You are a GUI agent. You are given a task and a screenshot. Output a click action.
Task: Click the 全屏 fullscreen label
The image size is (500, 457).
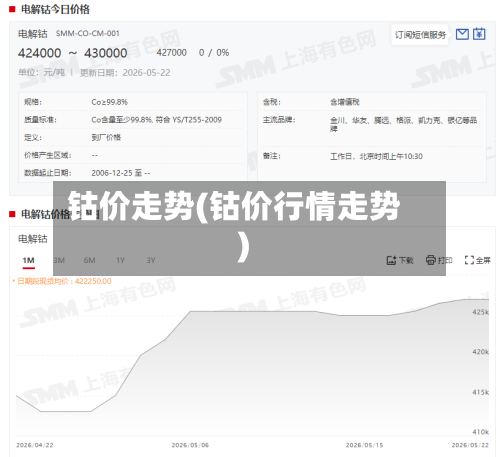(483, 261)
